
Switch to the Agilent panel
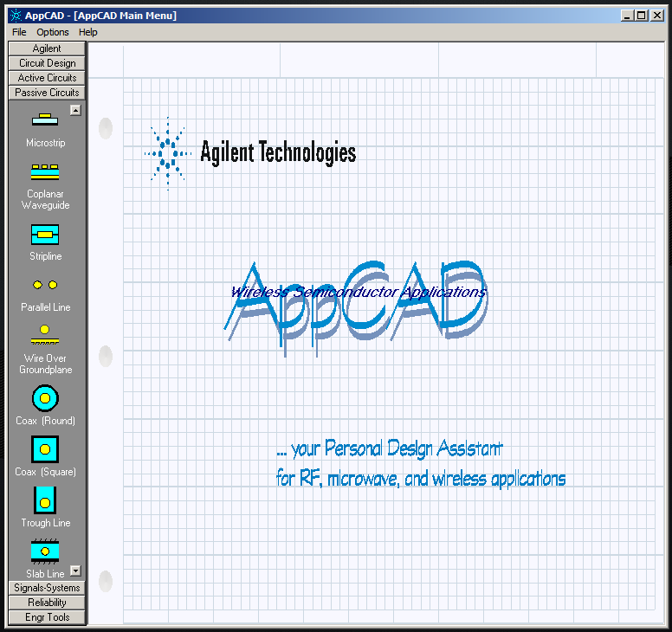tap(47, 48)
